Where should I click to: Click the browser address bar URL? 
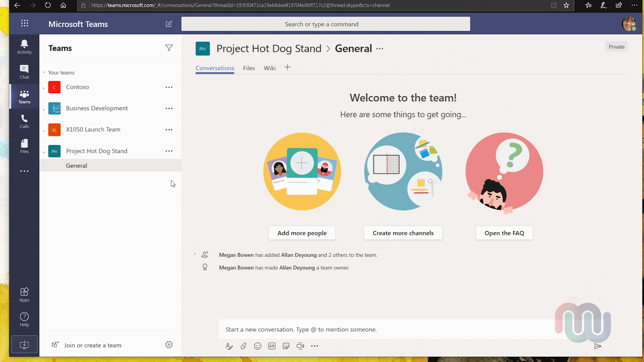[240, 5]
